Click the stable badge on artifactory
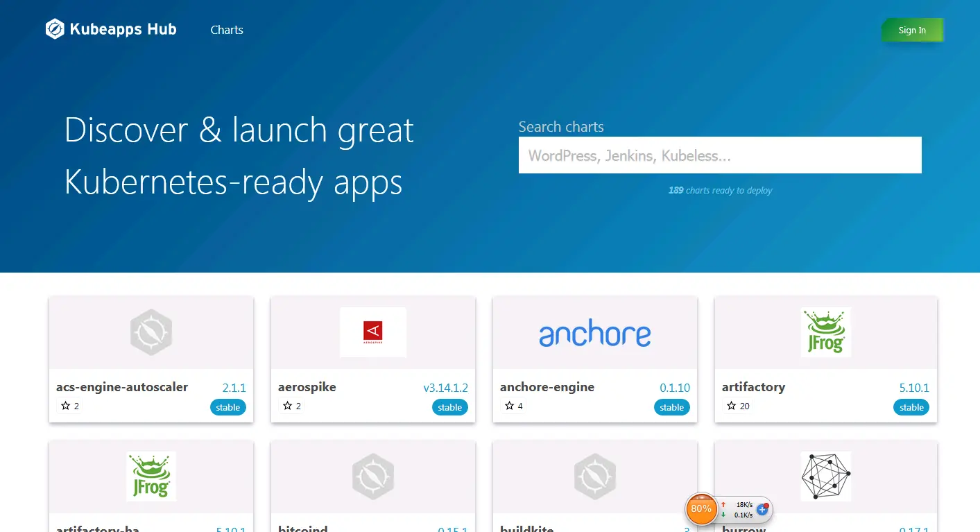 click(x=911, y=407)
